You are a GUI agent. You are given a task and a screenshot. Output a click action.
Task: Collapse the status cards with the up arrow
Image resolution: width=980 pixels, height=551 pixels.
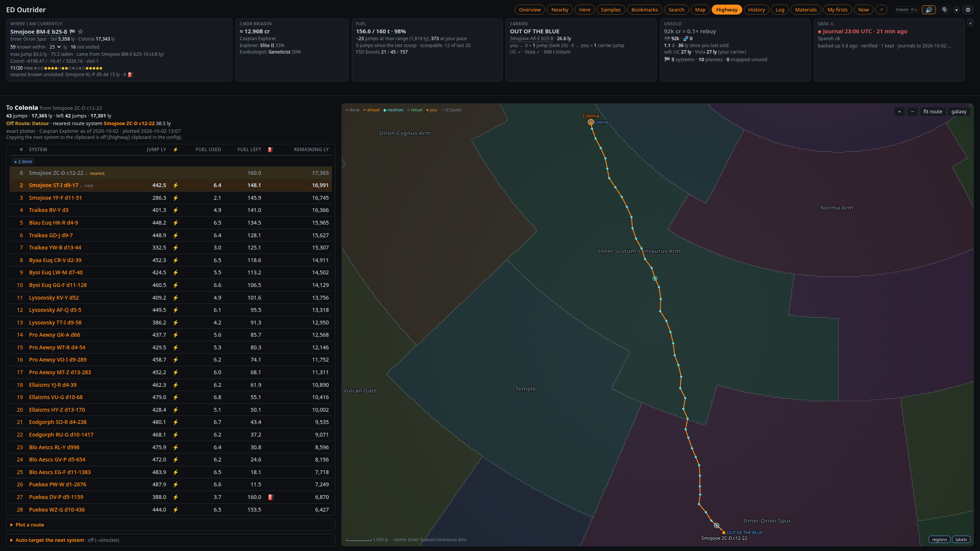[x=970, y=23]
